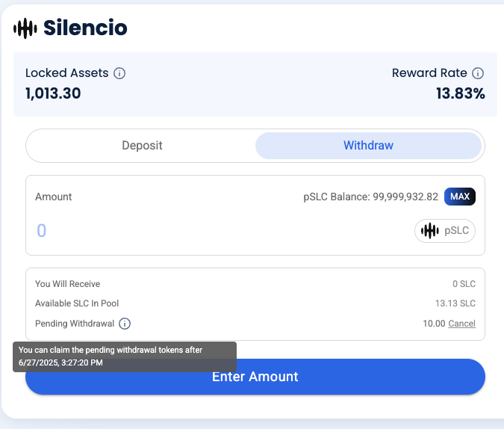Click the pSLC token waveform icon
The image size is (504, 429).
(429, 231)
